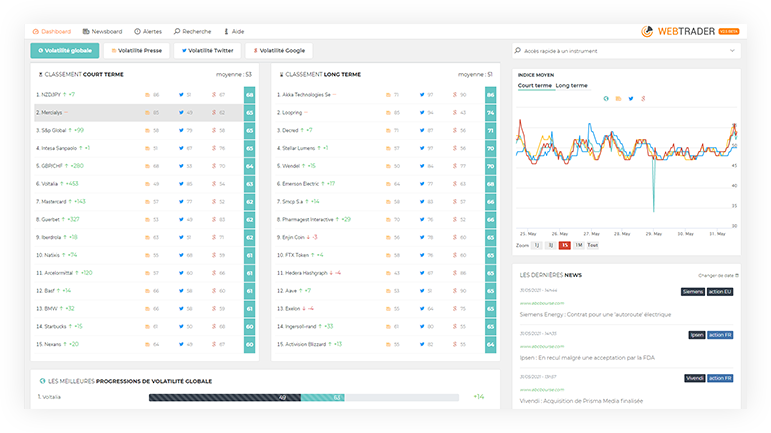This screenshot has height=433, width=771.
Task: Click the Twitter icon in Loopring row
Action: [x=422, y=113]
